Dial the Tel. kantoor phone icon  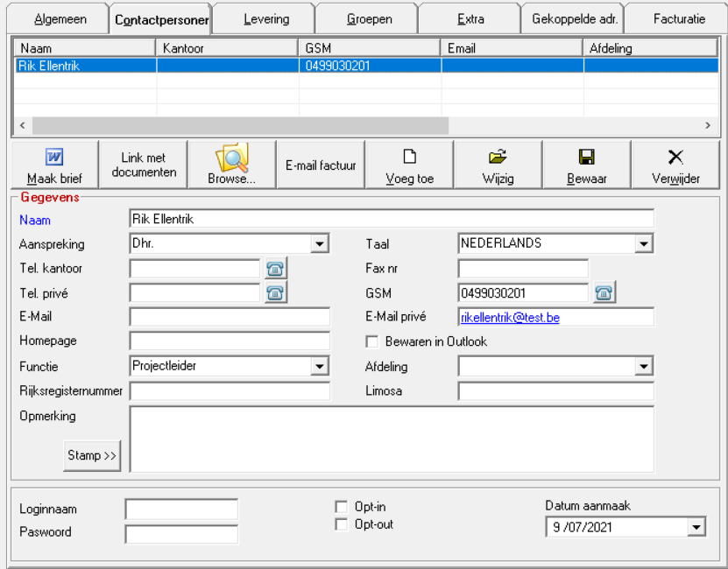click(x=275, y=268)
